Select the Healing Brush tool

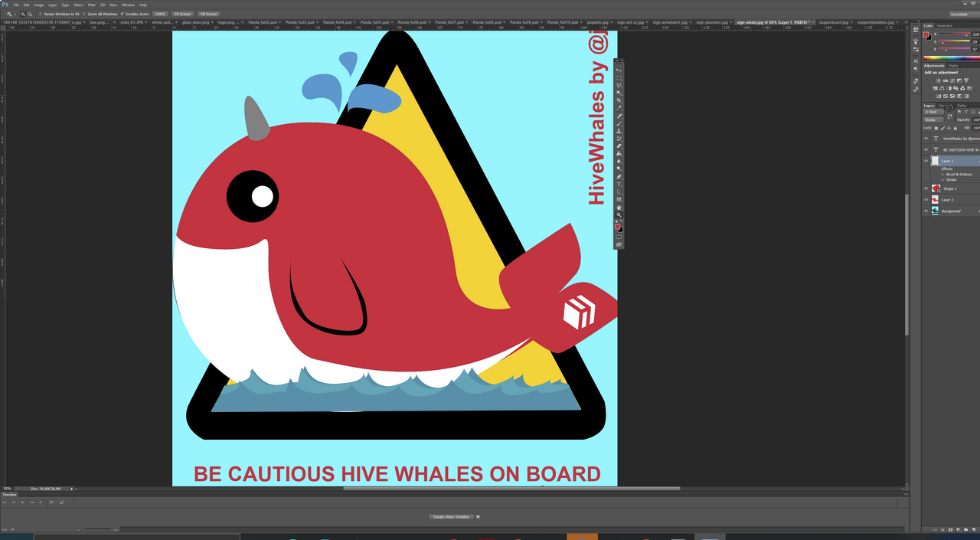619,116
